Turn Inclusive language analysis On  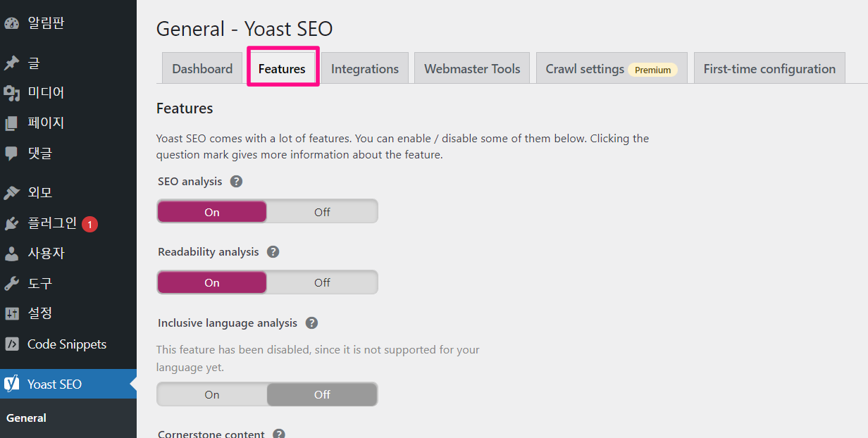click(212, 394)
